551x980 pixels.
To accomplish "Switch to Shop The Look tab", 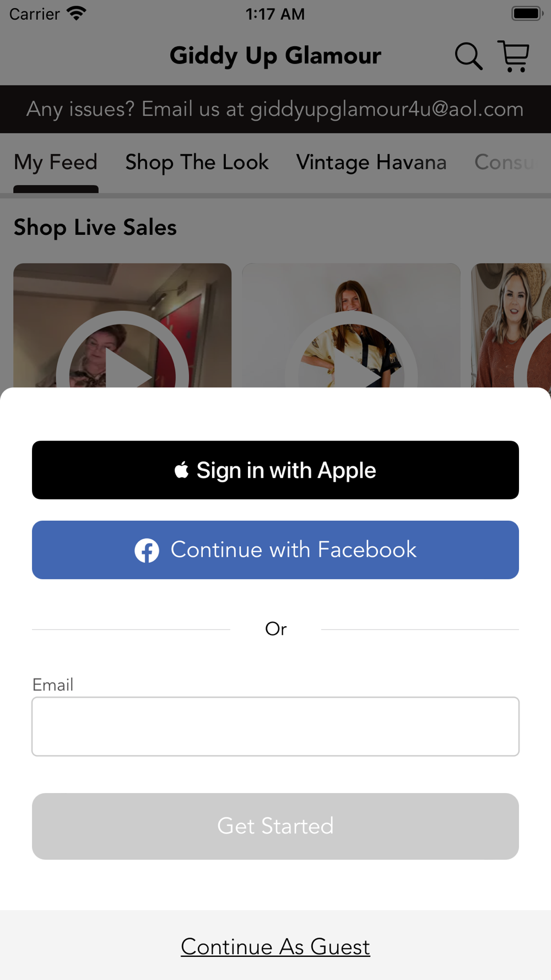I will pos(197,163).
